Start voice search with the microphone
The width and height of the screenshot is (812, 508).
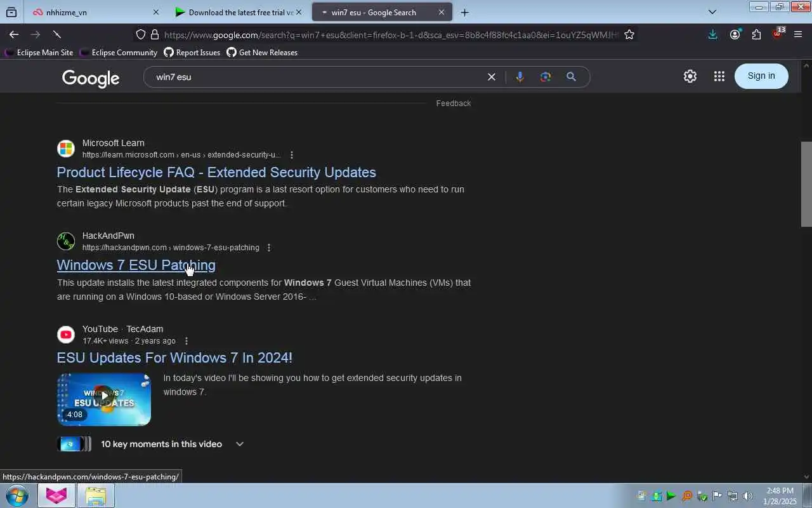point(520,77)
